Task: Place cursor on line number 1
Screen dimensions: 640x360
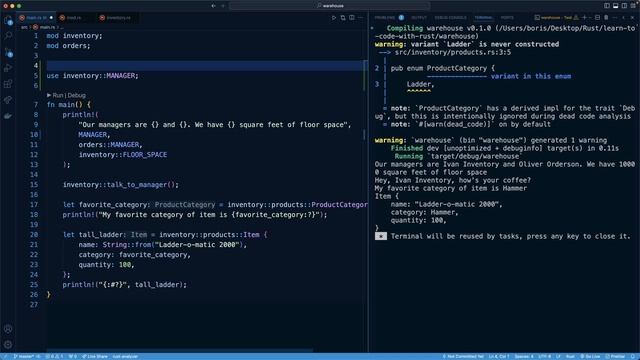Action: [36, 36]
